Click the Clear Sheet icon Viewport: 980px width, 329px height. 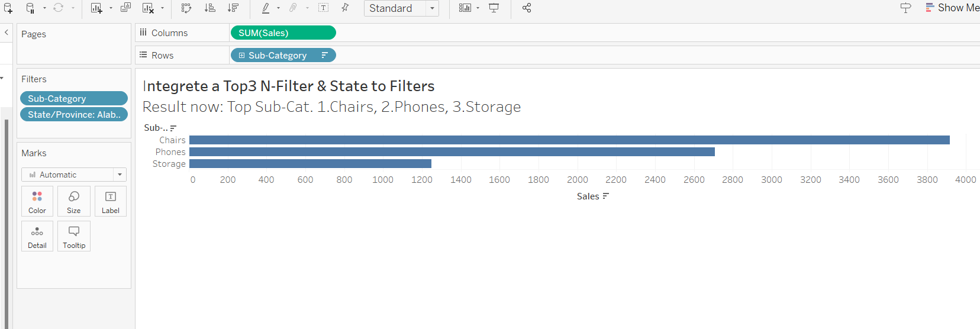148,8
